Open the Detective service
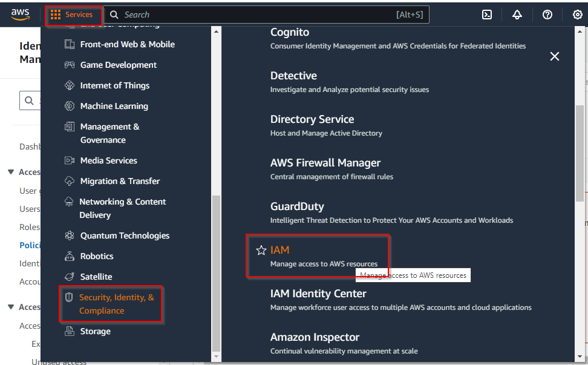Image resolution: width=588 pixels, height=365 pixels. (293, 76)
